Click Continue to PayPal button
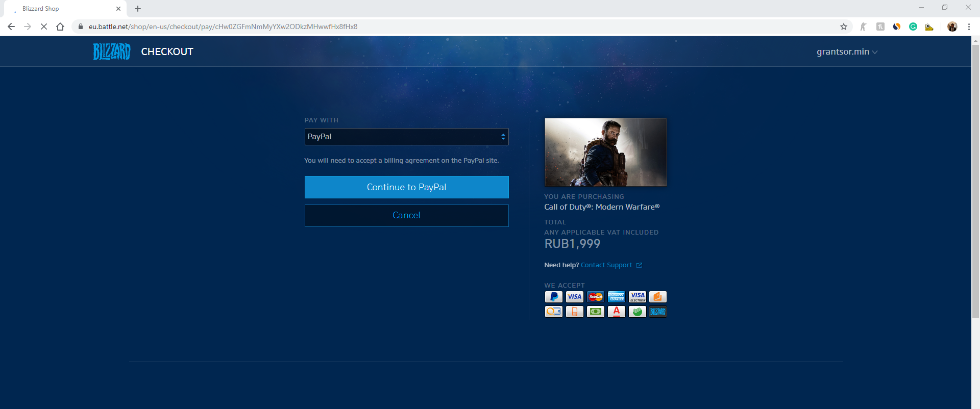The image size is (980, 409). 406,187
